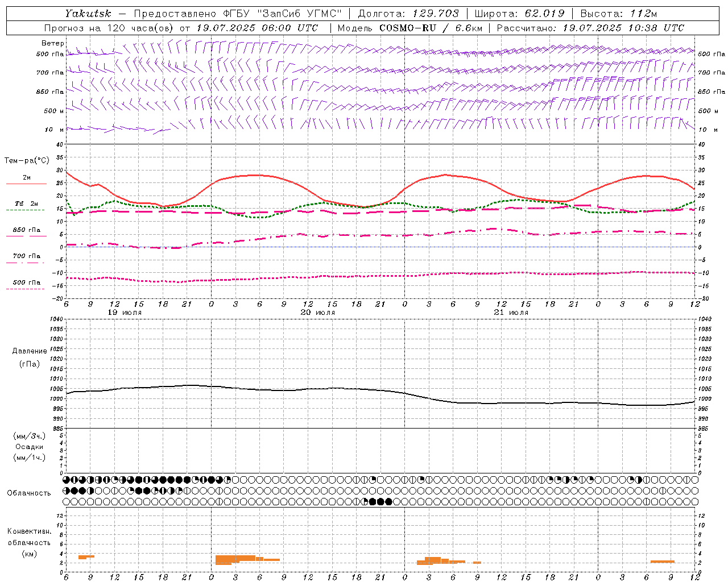Click the Td 2м dew point legend entry
Viewport: 728px width, 582px height.
(x=26, y=203)
